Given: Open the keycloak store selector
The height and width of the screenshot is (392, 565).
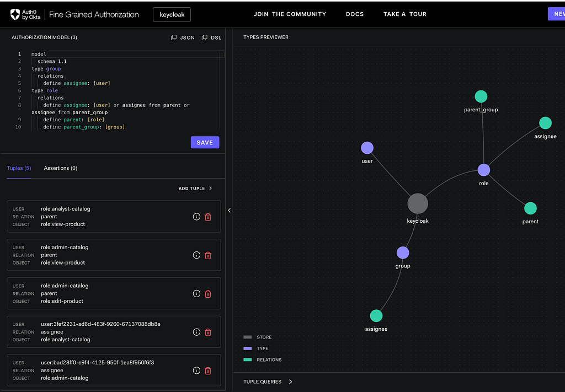Looking at the screenshot, I should point(172,15).
